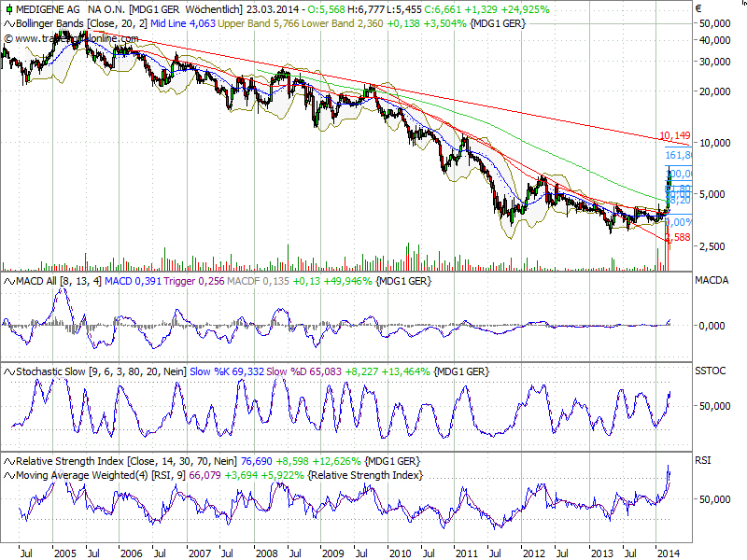Viewport: 747px width, 560px height.
Task: Click the 0,00% Fibonacci level label
Action: [679, 222]
